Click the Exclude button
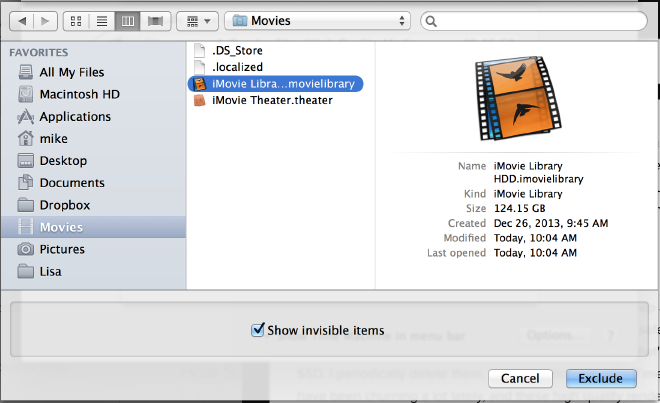 (x=601, y=378)
